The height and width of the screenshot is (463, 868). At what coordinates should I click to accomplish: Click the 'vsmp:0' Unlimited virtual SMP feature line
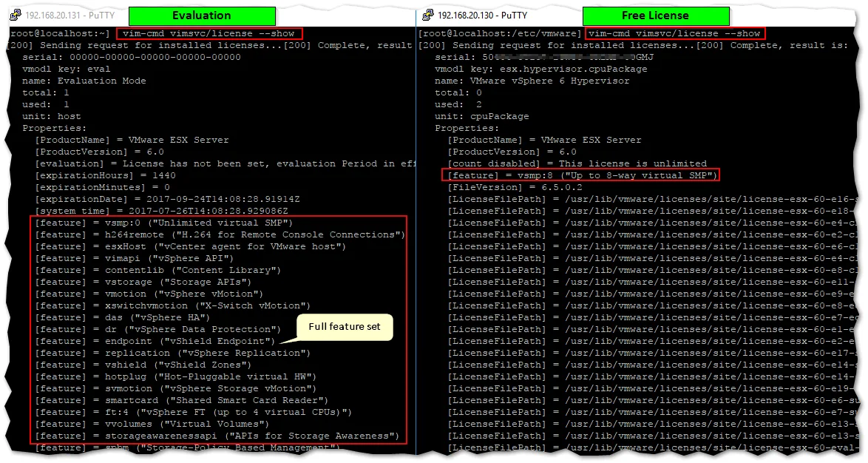coord(164,223)
